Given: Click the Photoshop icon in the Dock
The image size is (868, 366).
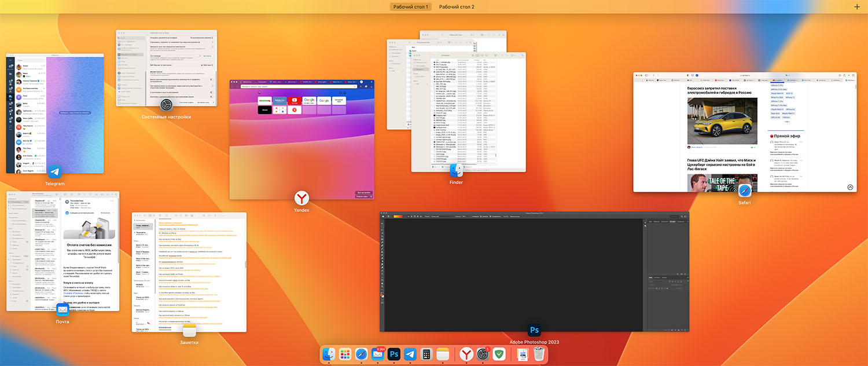Looking at the screenshot, I should coord(395,354).
